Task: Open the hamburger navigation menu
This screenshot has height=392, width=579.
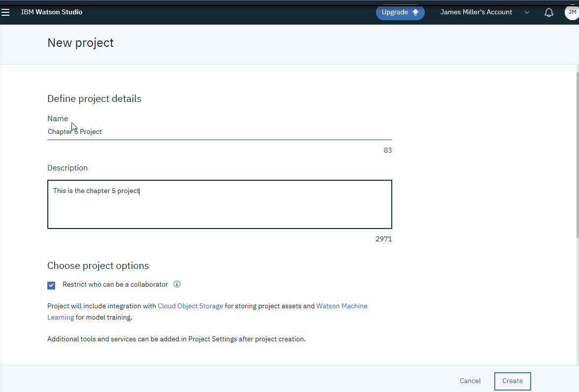Action: tap(5, 12)
